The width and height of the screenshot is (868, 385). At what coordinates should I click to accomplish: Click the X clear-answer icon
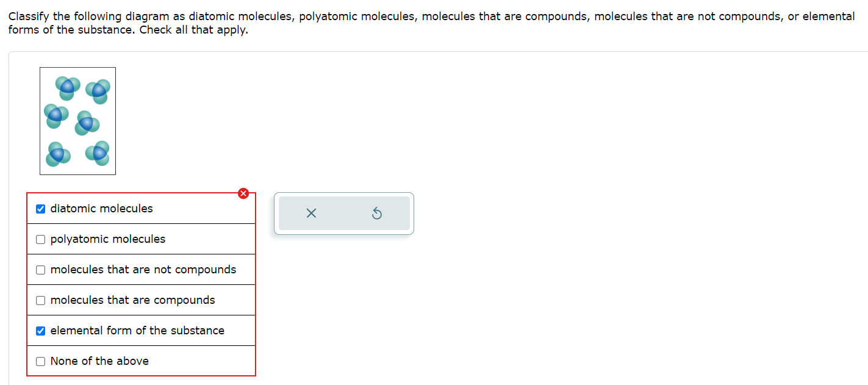pyautogui.click(x=312, y=214)
